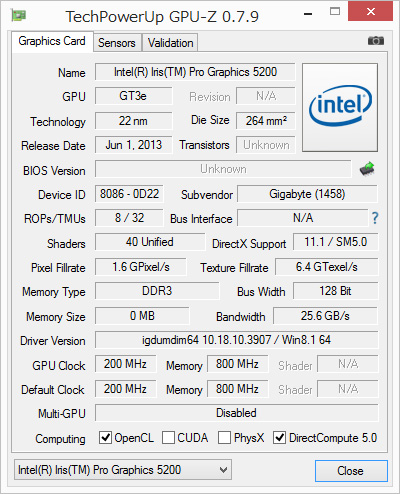Click the Driver Version label
400x494 pixels.
tap(53, 341)
